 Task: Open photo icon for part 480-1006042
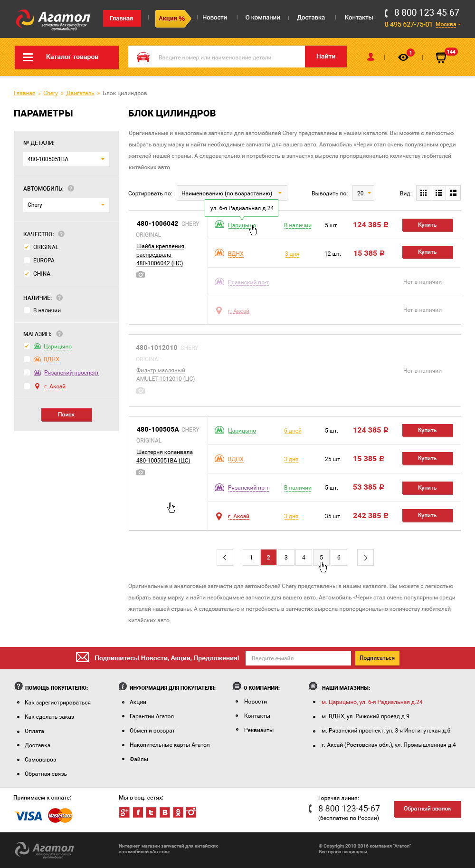coord(141,274)
